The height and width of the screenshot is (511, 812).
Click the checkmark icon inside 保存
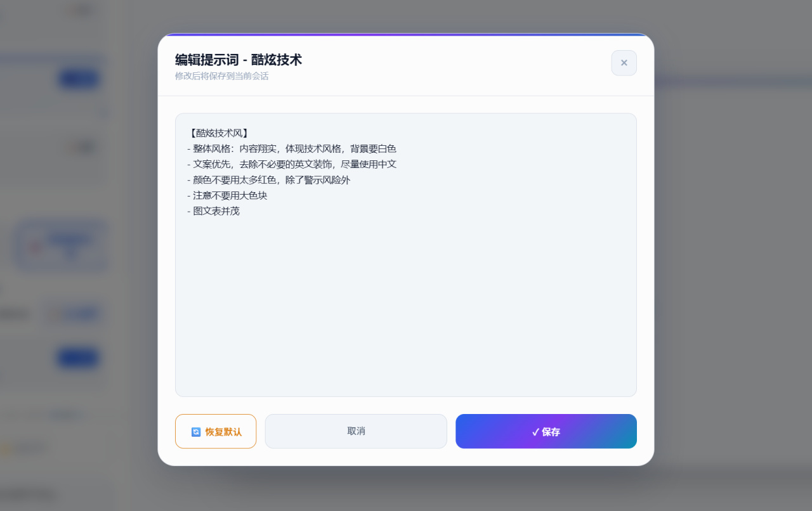(535, 432)
